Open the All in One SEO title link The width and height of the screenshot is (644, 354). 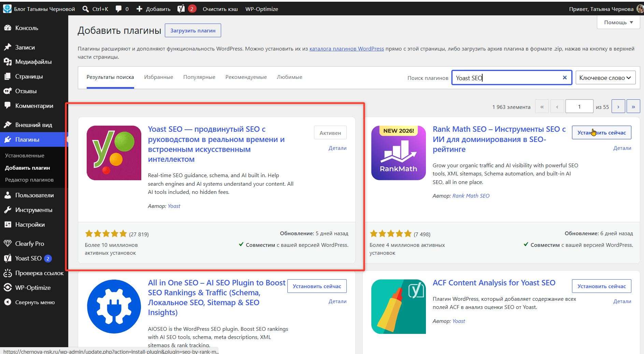click(217, 297)
